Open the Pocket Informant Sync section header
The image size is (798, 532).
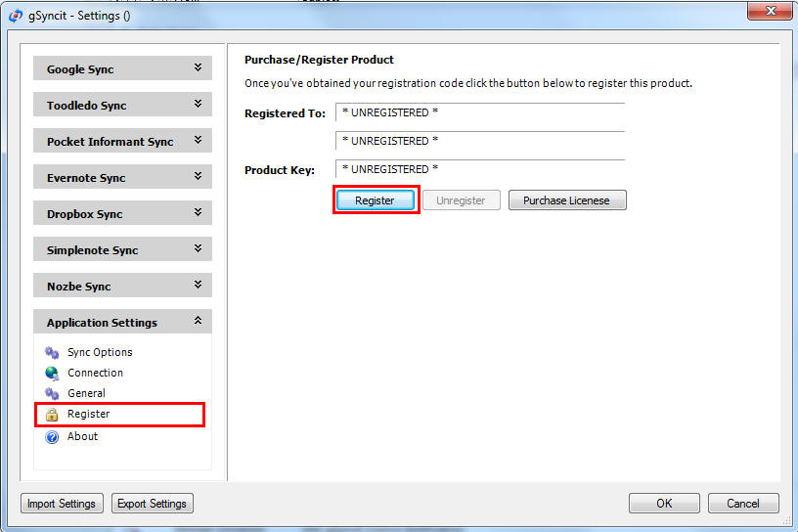coord(122,141)
